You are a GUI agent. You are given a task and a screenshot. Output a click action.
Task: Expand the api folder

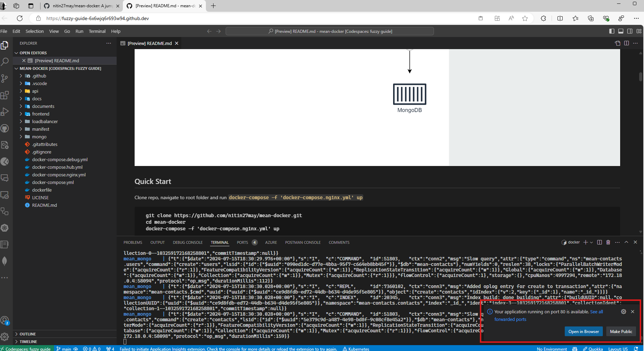65,91
